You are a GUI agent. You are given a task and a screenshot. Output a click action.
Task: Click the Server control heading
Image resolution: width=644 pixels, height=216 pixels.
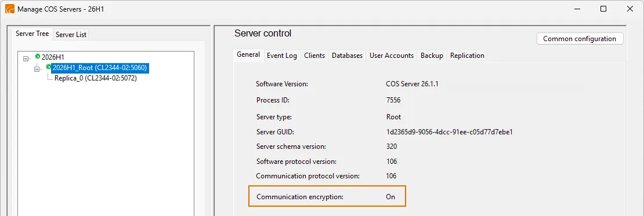click(x=263, y=33)
